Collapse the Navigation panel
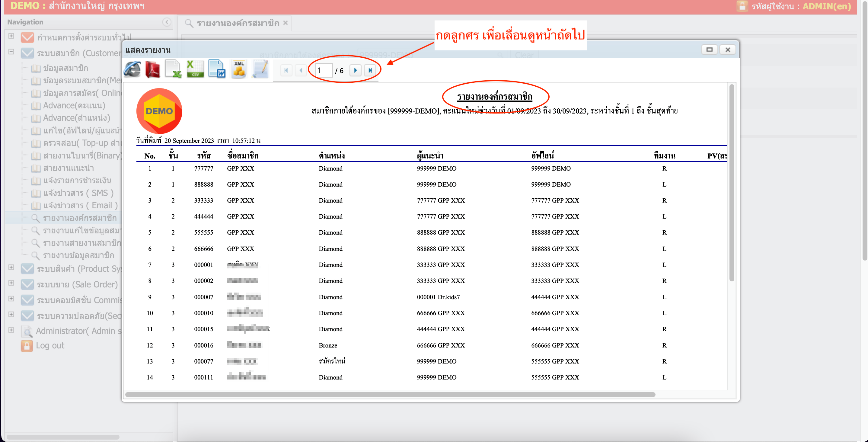Image resolution: width=868 pixels, height=442 pixels. 167,22
